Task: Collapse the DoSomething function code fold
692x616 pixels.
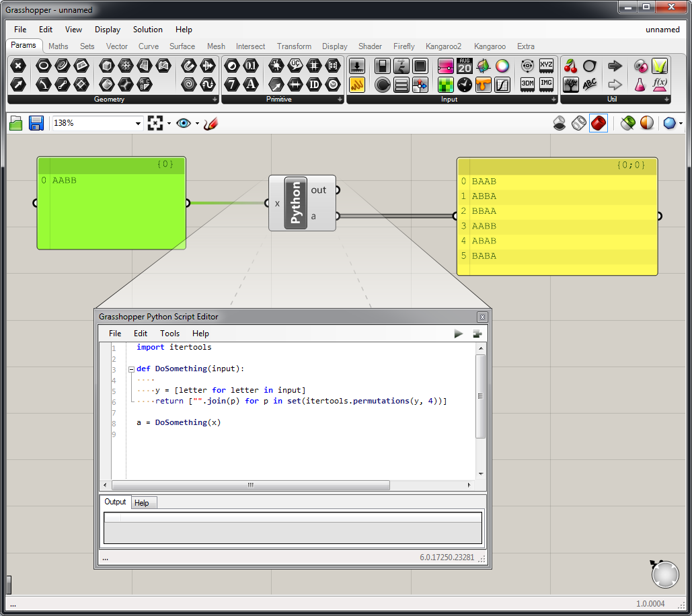Action: pos(131,369)
